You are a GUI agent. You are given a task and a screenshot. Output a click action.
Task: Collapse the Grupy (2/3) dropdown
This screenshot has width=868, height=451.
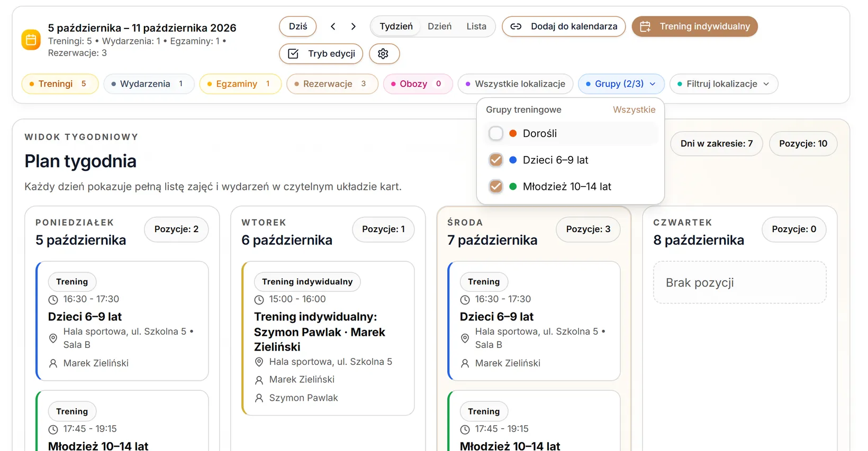(621, 84)
